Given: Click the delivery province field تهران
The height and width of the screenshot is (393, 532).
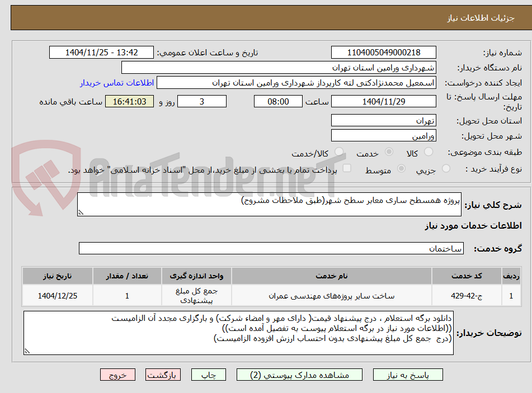Looking at the screenshot, I should (x=383, y=120).
